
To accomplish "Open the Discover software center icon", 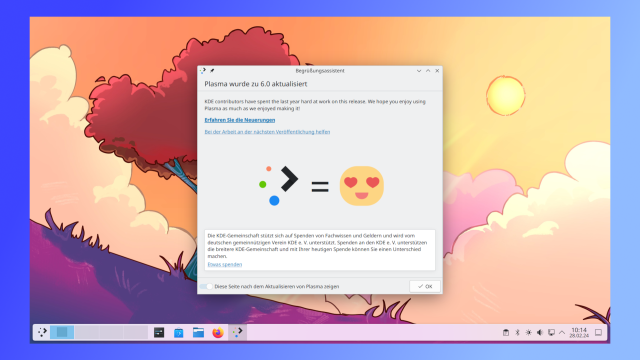I will click(x=179, y=333).
